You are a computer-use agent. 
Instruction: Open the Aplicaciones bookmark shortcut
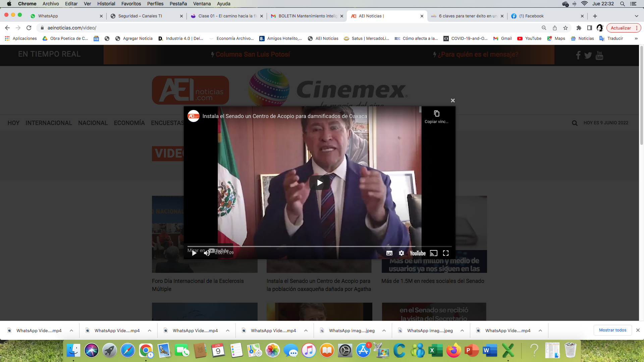click(x=21, y=39)
